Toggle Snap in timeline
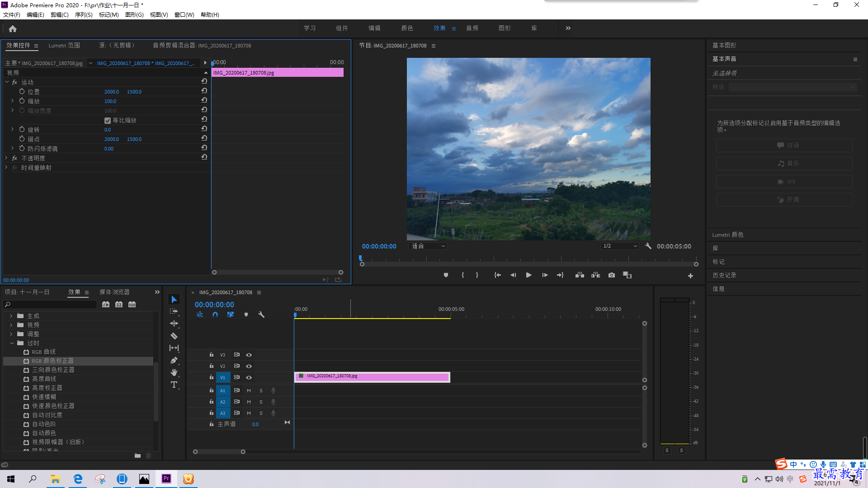This screenshot has width=868, height=488. point(215,314)
